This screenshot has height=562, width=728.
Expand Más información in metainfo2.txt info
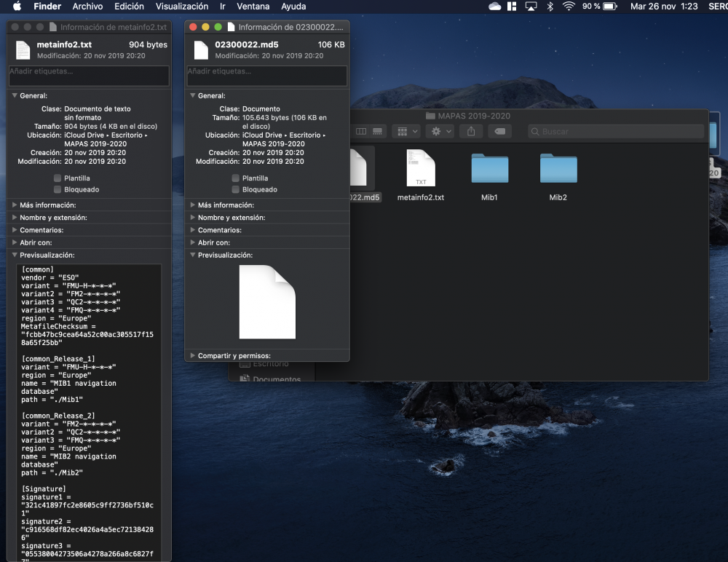tap(15, 205)
